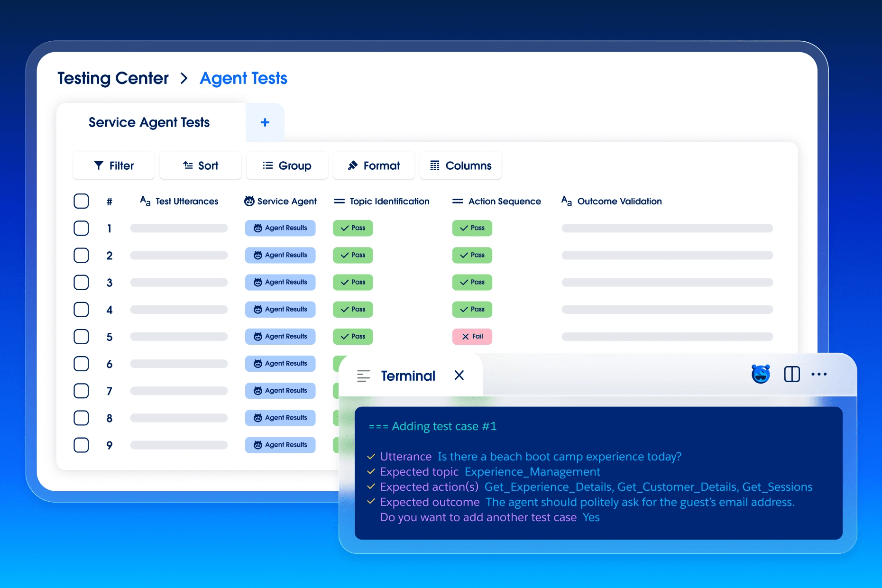Open Agent Results for row 1
Screen dimensions: 882x588
click(x=280, y=228)
